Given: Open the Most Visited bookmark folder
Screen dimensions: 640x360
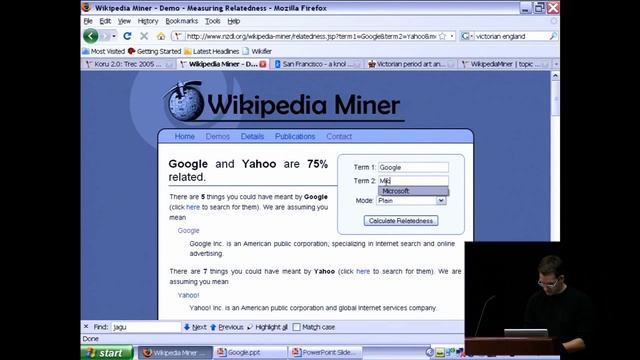Looking at the screenshot, I should tap(104, 51).
